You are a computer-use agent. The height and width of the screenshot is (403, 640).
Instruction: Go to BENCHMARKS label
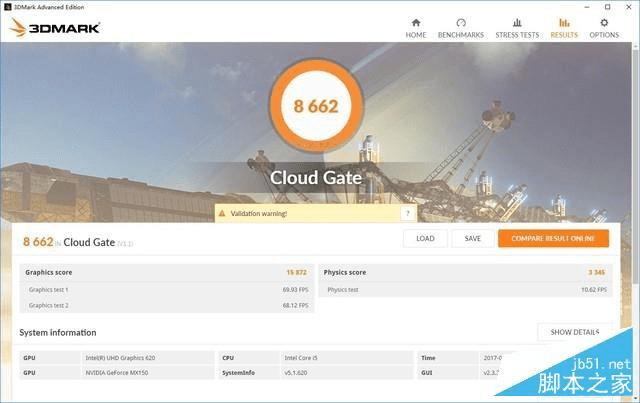(461, 35)
